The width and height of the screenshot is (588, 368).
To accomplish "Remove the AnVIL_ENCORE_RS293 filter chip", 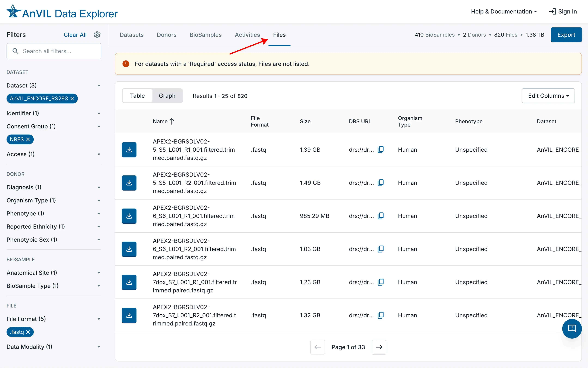I will coord(72,99).
